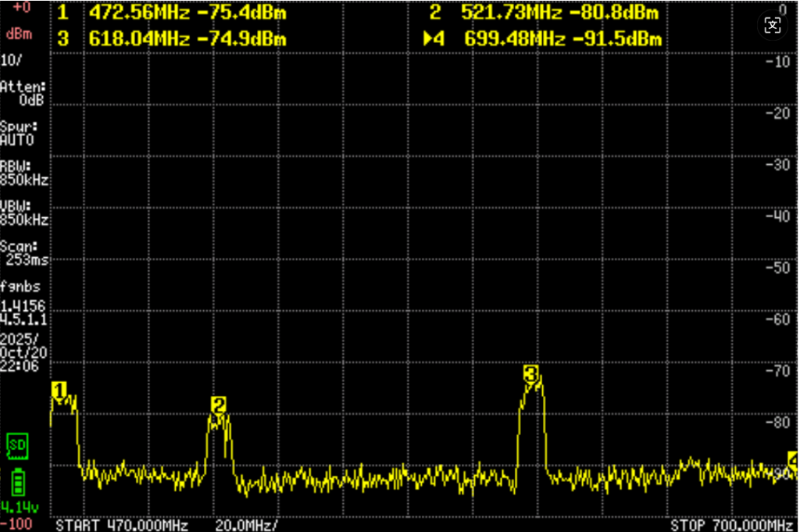Select marker 1 flag on the trace
This screenshot has width=800, height=532.
(x=59, y=389)
